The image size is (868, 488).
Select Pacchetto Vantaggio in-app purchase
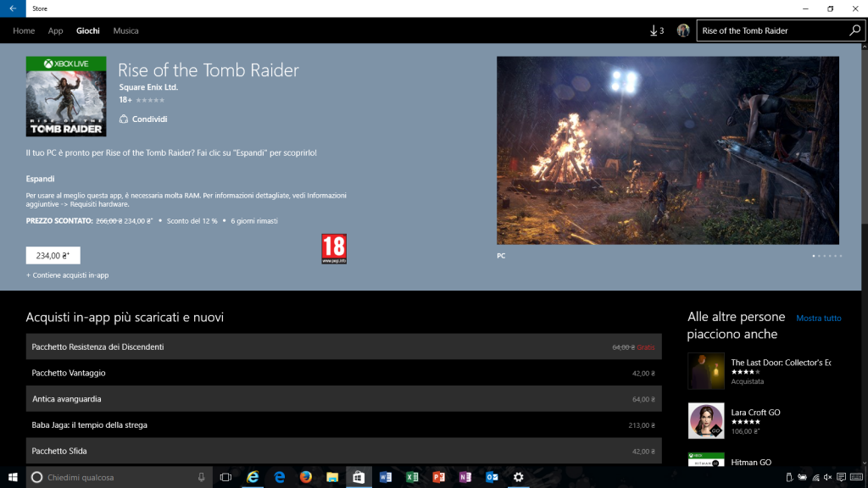344,373
